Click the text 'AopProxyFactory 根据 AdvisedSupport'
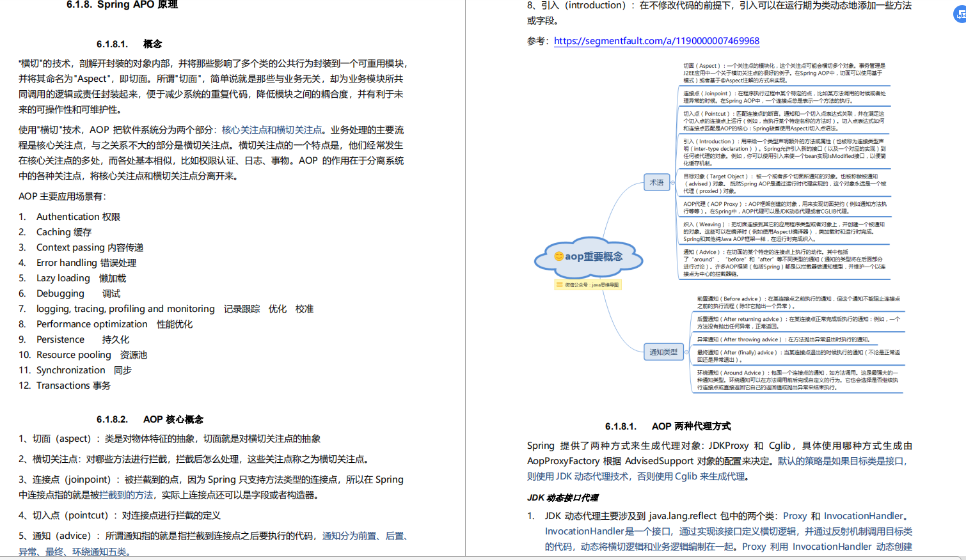The width and height of the screenshot is (966, 560). pos(610,461)
